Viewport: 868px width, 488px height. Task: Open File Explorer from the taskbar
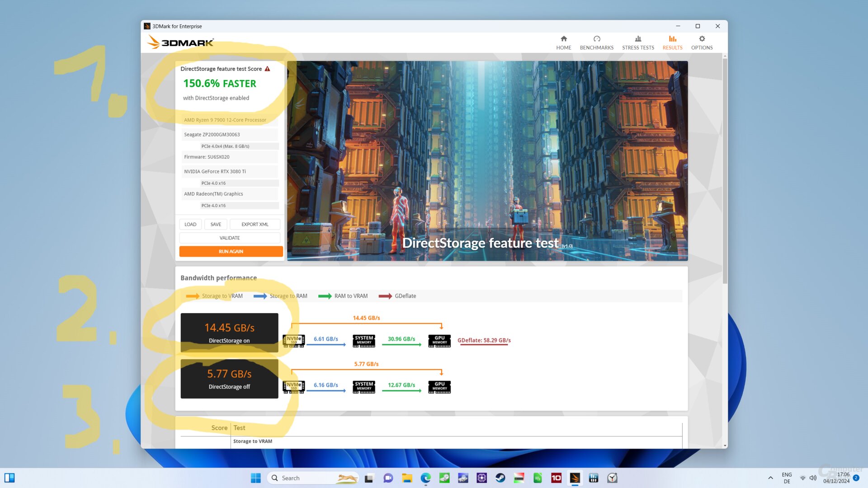pyautogui.click(x=407, y=478)
